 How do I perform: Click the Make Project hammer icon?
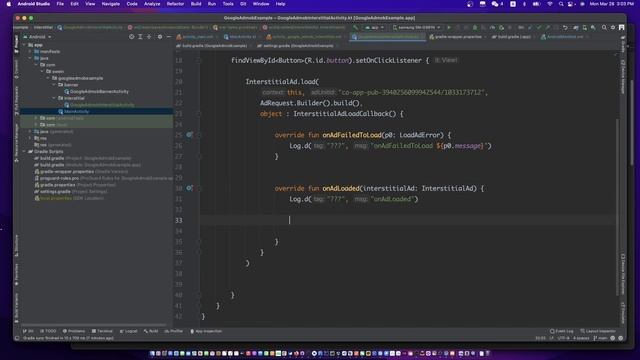click(356, 27)
